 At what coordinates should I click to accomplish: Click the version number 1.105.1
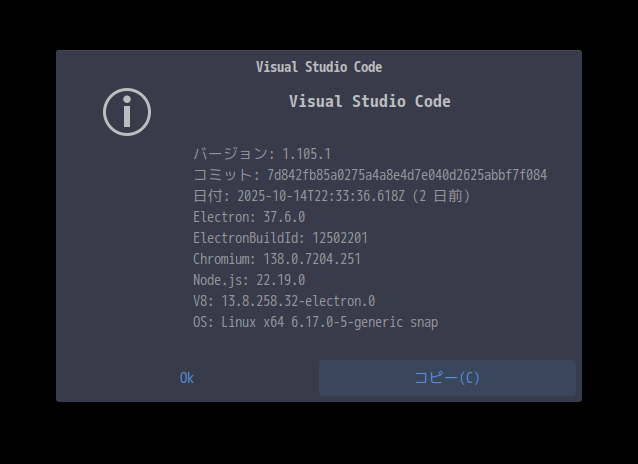(306, 154)
